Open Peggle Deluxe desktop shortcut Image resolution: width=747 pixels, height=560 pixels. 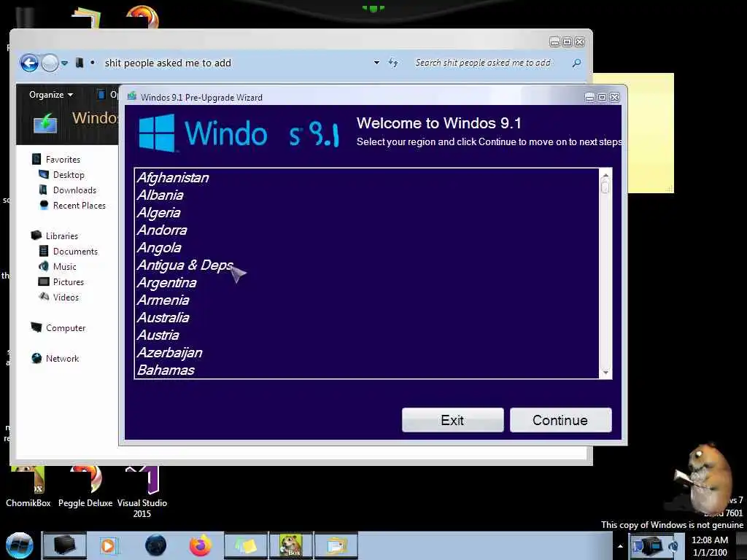point(85,488)
